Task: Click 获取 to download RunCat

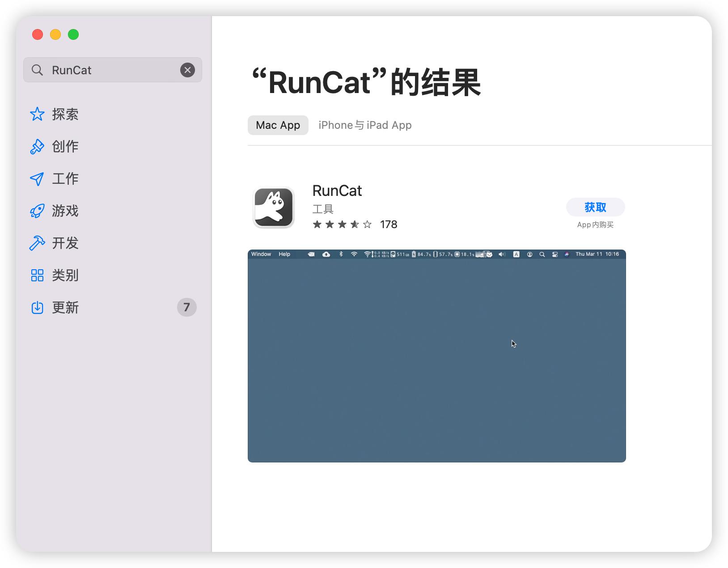Action: 596,207
